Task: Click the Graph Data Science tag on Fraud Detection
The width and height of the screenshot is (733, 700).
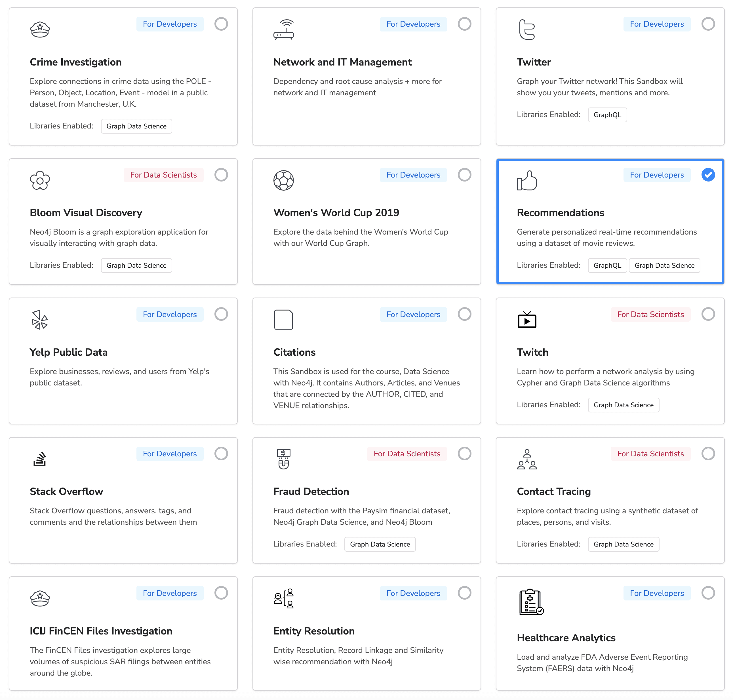Action: [x=380, y=544]
